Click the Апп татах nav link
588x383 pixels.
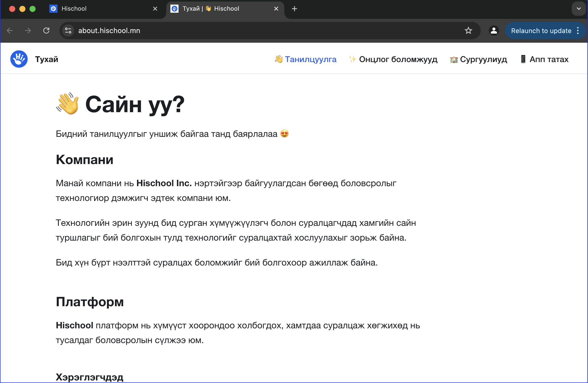549,59
